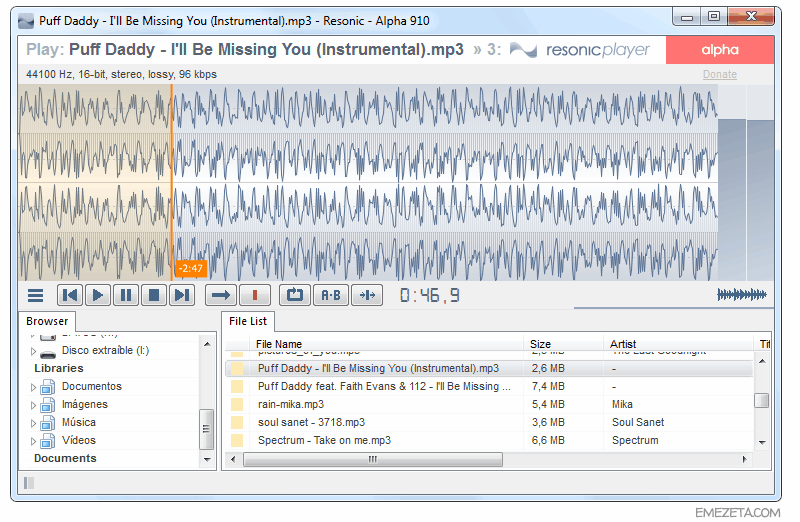The width and height of the screenshot is (800, 522).
Task: Click the -2:47 remaining time label
Action: (x=191, y=268)
